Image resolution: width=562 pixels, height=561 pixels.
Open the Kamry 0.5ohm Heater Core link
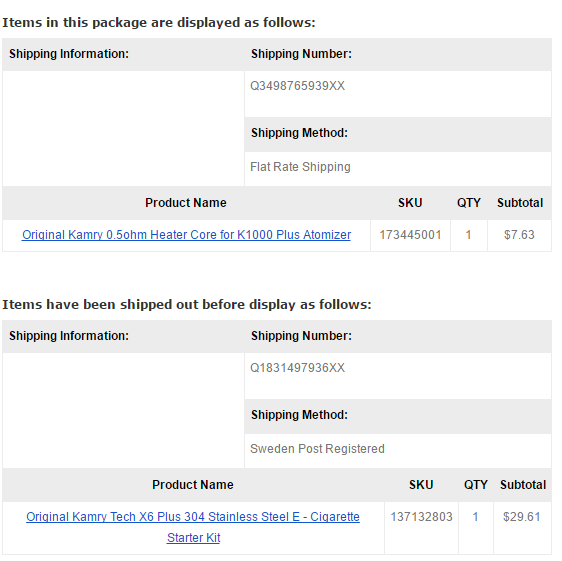[186, 235]
